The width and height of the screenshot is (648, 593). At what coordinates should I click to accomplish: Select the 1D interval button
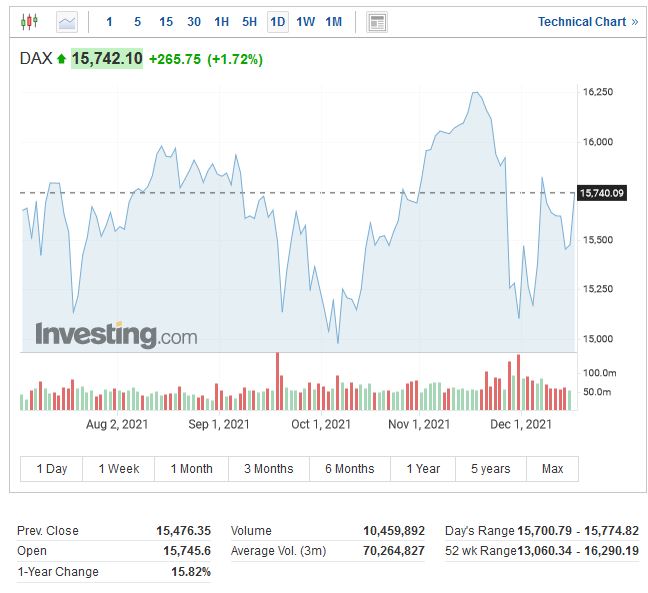tap(278, 21)
